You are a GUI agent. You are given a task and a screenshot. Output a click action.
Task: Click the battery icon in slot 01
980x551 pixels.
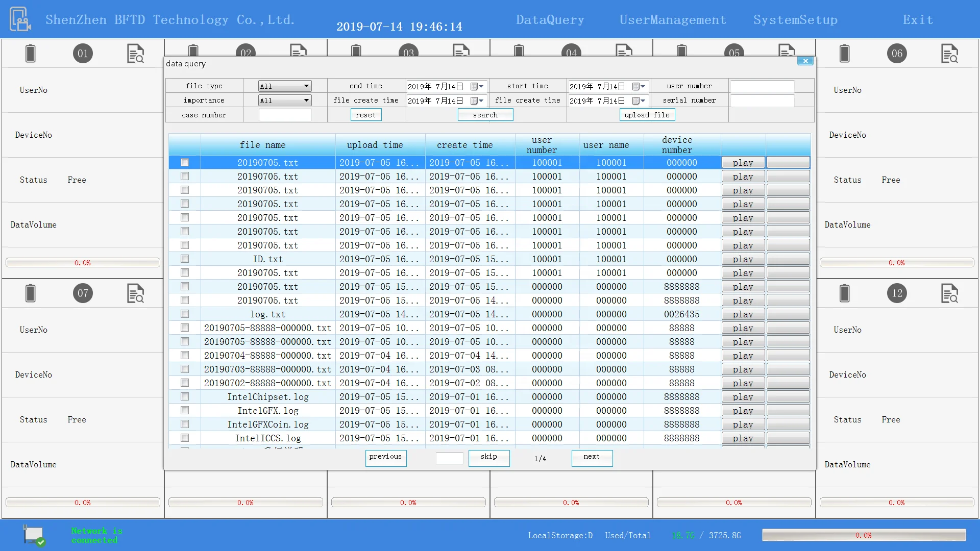click(31, 54)
